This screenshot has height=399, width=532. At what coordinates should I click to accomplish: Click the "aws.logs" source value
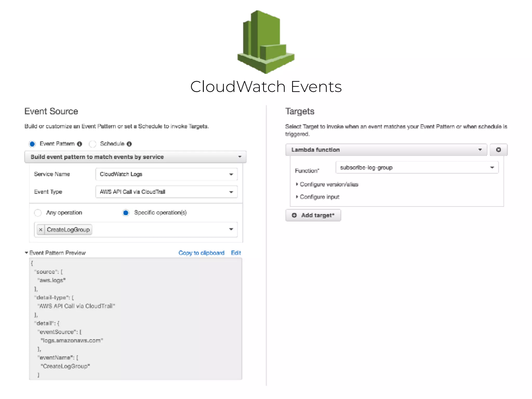[x=51, y=281]
